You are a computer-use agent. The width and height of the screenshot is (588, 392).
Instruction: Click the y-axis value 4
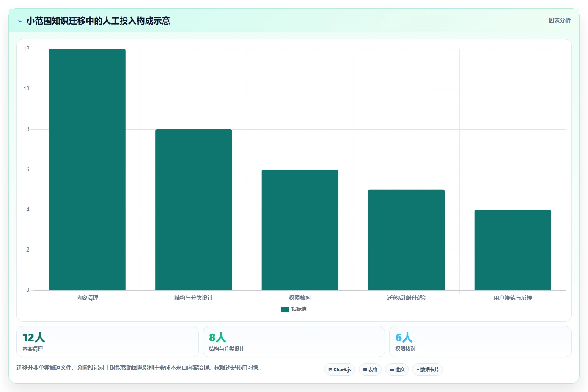28,210
